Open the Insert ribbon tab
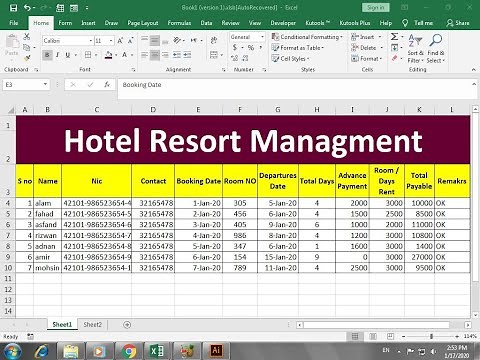Viewport: 480px width, 360px height. point(88,23)
